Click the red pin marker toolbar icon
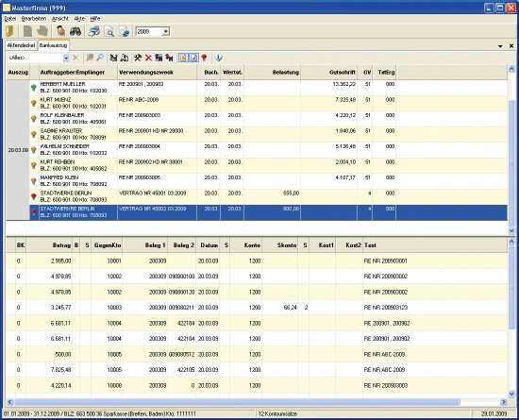The image size is (519, 420). pos(204,58)
